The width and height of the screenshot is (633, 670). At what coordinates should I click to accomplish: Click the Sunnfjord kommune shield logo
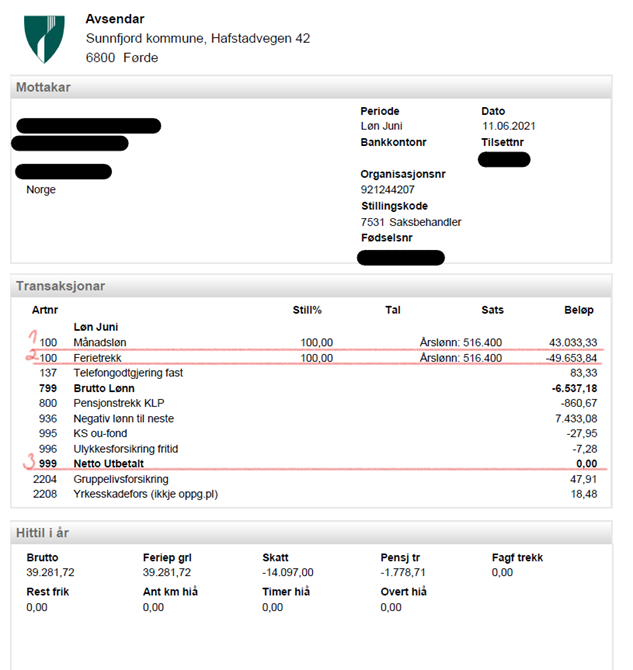44,39
